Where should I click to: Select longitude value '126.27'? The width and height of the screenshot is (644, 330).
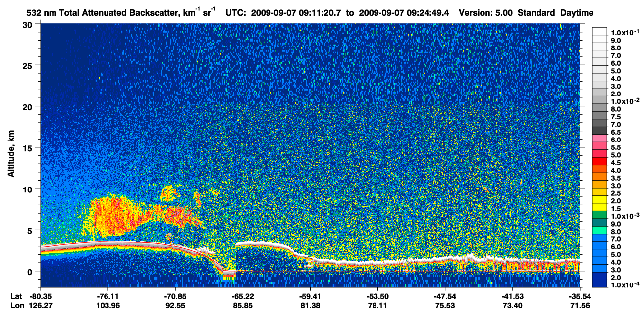(40, 306)
